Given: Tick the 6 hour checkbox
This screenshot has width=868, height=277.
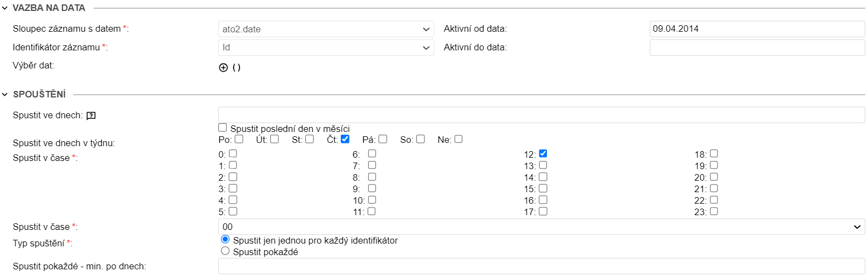Looking at the screenshot, I should (372, 154).
